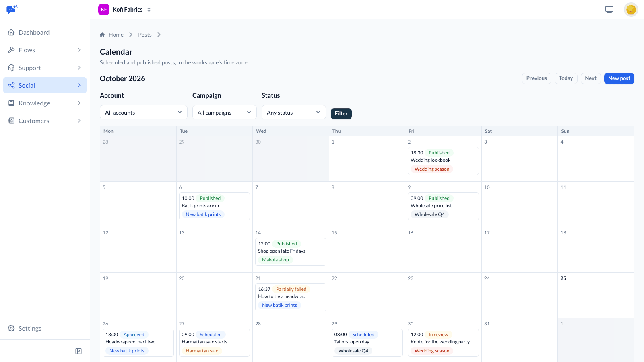Create a New post
644x362 pixels.
pos(619,78)
